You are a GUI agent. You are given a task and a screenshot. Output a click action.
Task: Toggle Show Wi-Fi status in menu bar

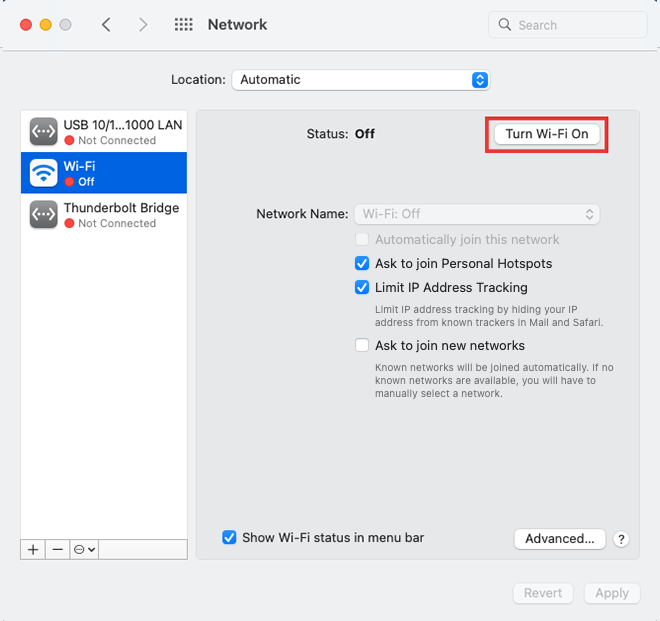tap(230, 538)
